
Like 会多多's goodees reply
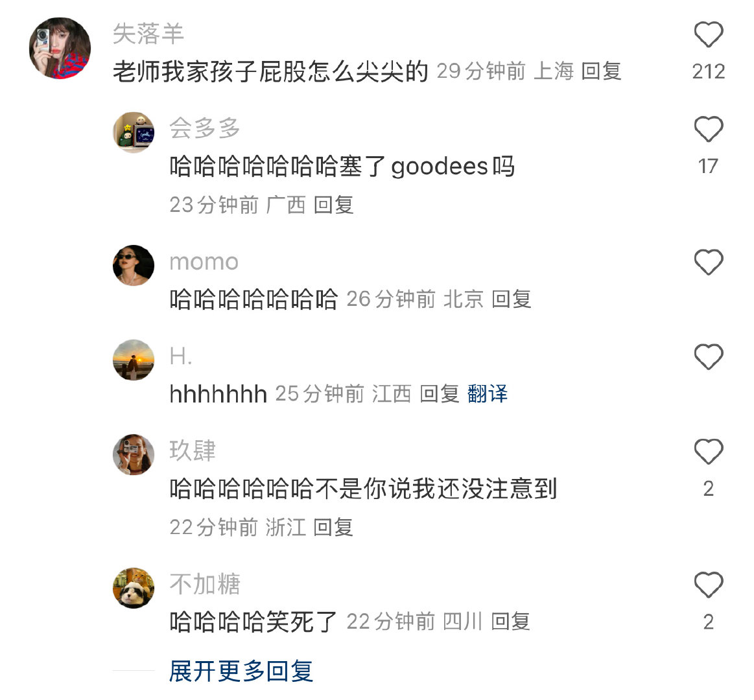pos(709,130)
